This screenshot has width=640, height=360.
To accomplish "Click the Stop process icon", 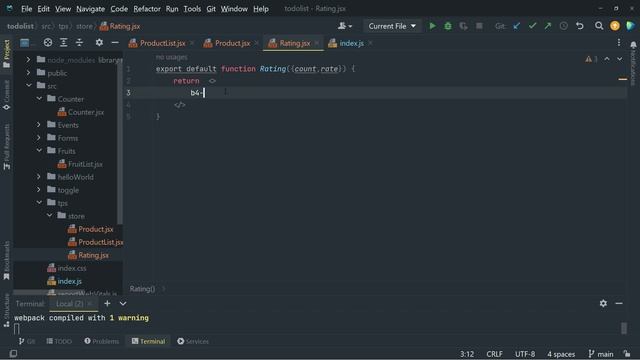I will (x=479, y=26).
